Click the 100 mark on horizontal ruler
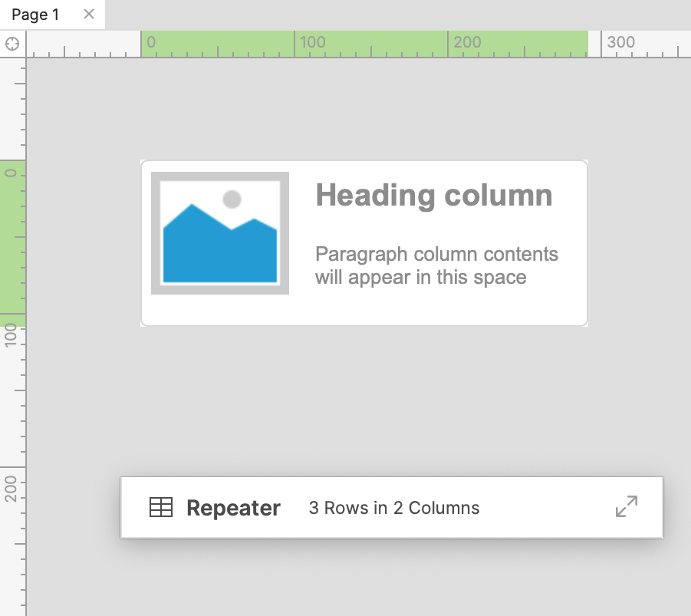Viewport: 691px width, 616px height. [x=312, y=42]
